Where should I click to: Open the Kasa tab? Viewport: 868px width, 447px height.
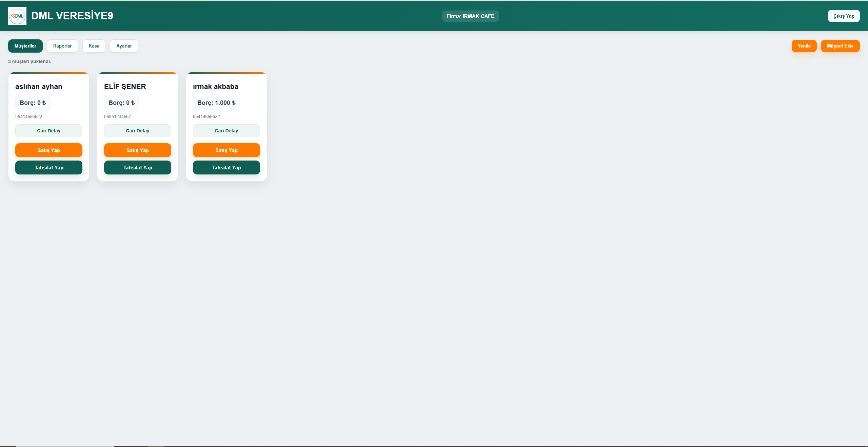click(x=94, y=46)
